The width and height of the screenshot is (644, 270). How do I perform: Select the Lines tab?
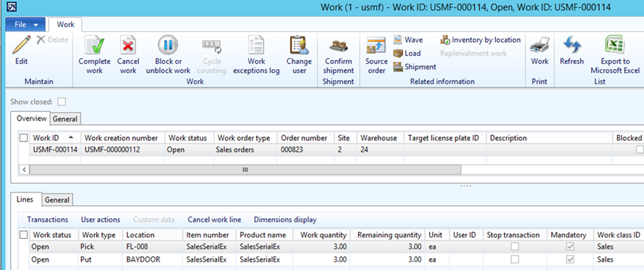pos(25,200)
